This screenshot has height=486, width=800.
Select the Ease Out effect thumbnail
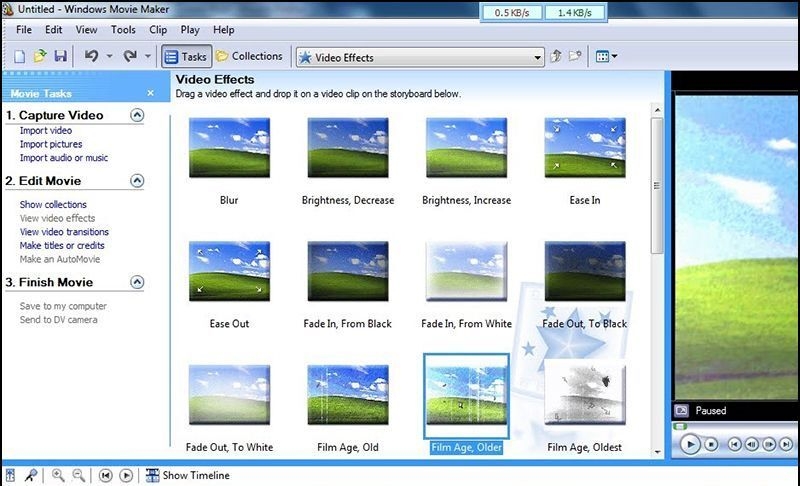pos(229,271)
